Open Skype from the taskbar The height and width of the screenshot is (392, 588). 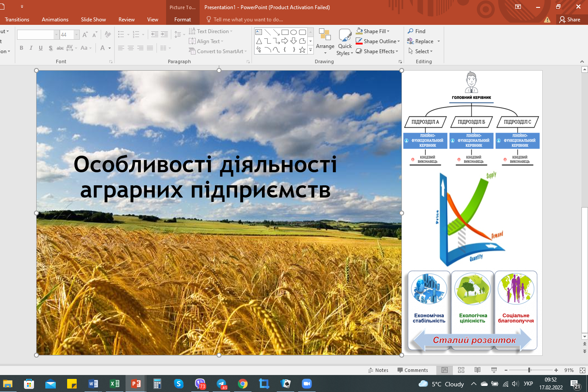179,384
